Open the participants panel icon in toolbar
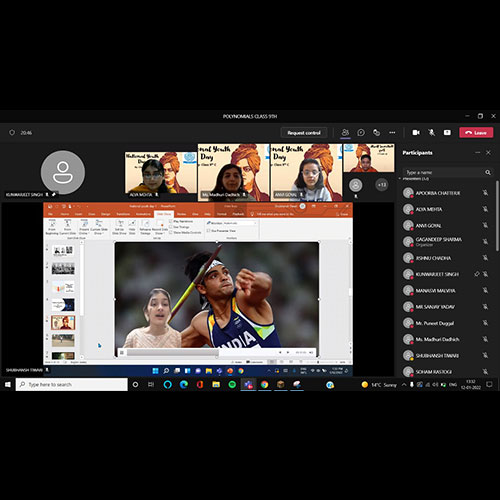 pos(345,133)
